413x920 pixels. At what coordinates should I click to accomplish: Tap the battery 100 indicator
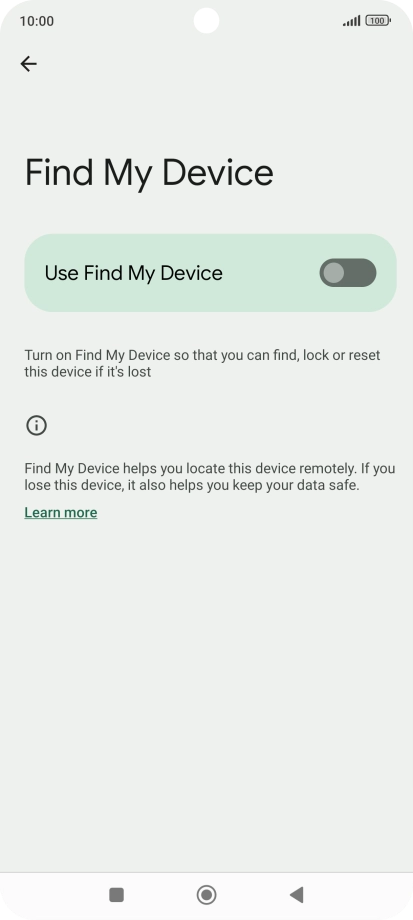tap(377, 21)
